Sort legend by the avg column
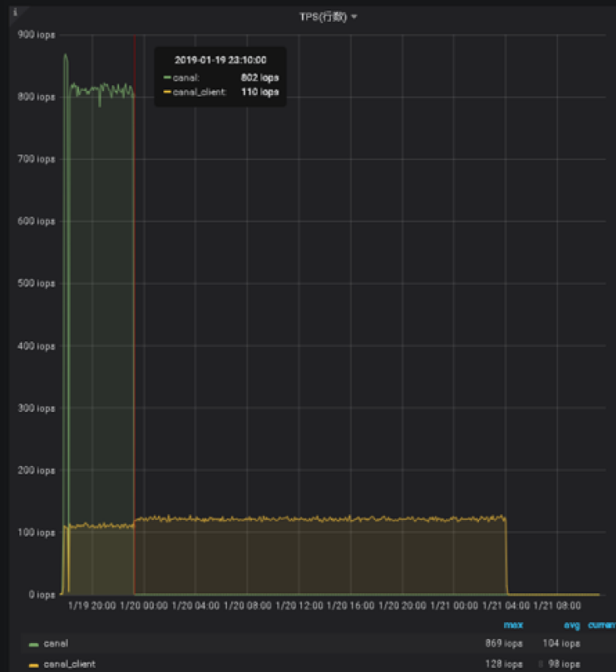This screenshot has height=672, width=616. [572, 625]
